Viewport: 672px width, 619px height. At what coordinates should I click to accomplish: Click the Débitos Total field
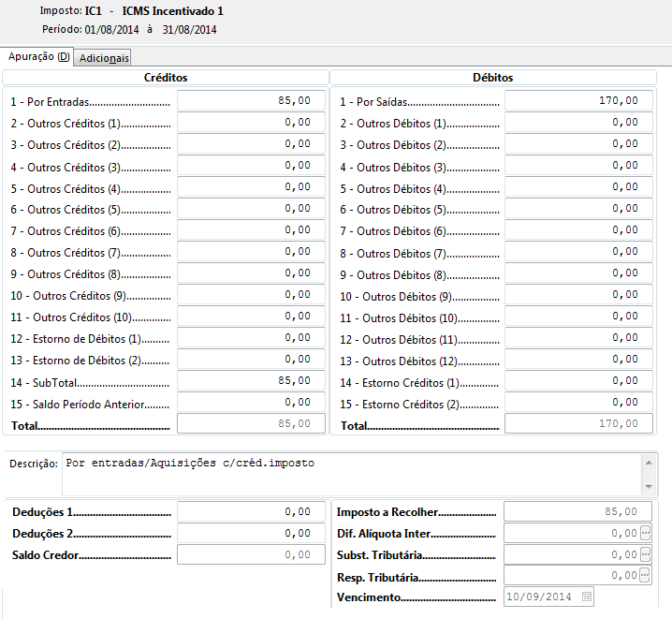click(578, 423)
